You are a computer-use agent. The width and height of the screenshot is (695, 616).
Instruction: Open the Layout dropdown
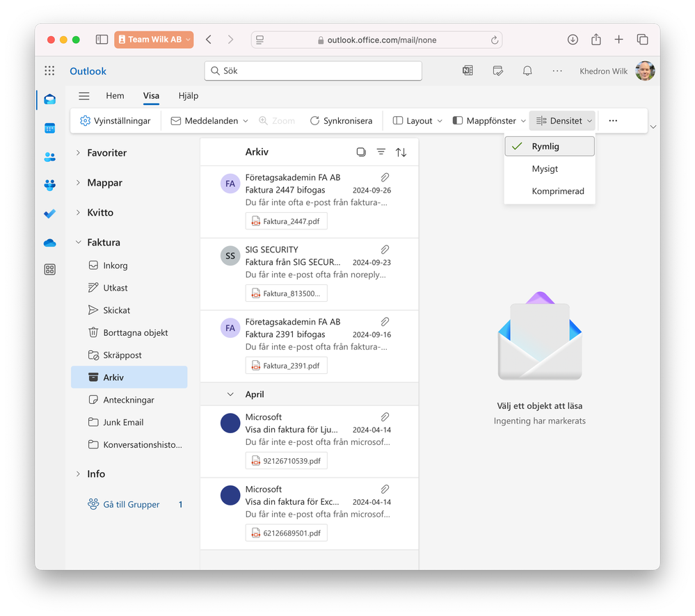417,121
